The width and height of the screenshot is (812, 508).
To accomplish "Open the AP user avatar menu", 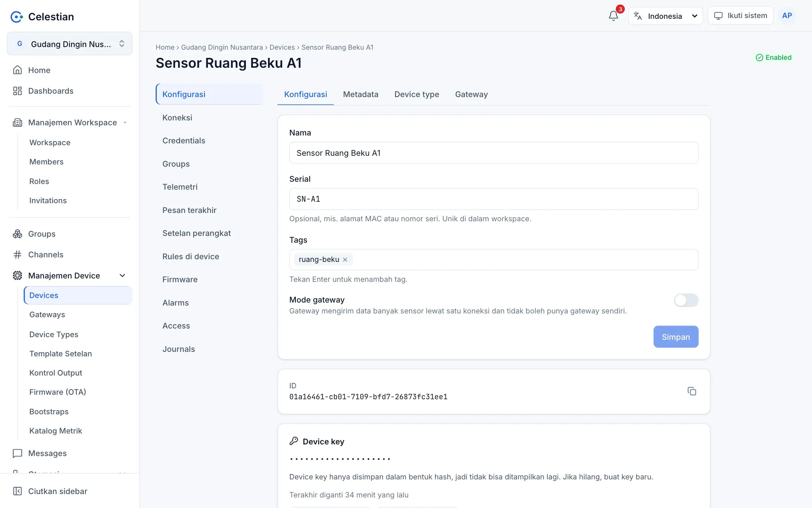I will click(787, 16).
